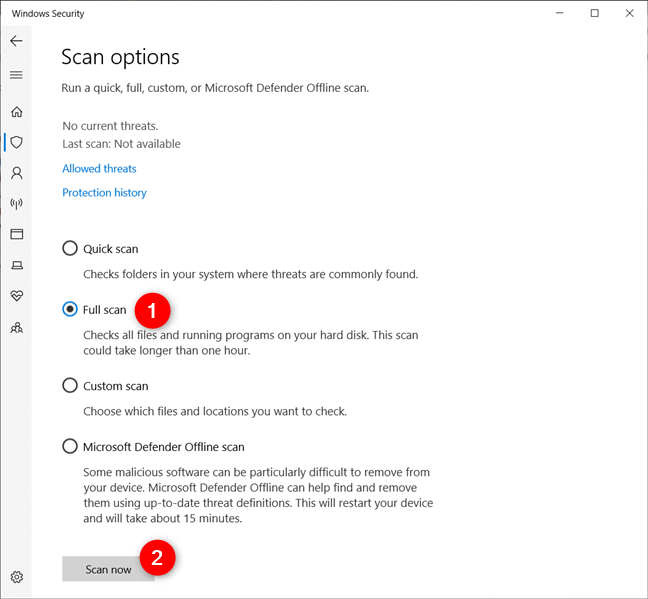Click the Quick scan description text
648x599 pixels.
(251, 274)
